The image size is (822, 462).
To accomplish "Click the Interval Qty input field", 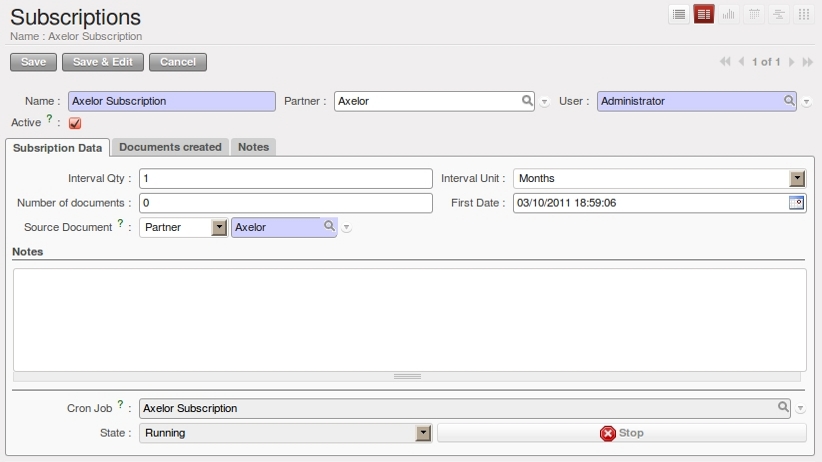I will (x=285, y=179).
